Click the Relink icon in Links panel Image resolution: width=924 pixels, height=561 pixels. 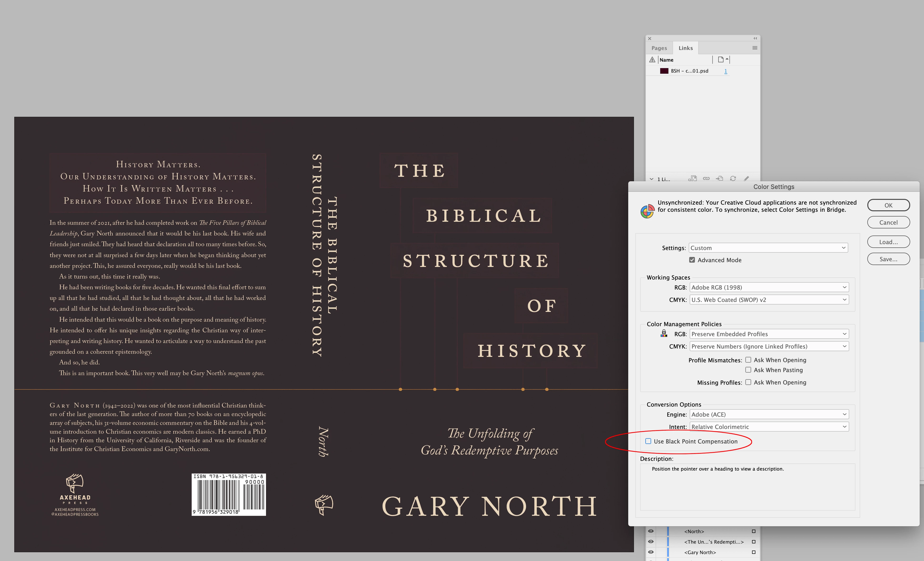click(x=706, y=179)
